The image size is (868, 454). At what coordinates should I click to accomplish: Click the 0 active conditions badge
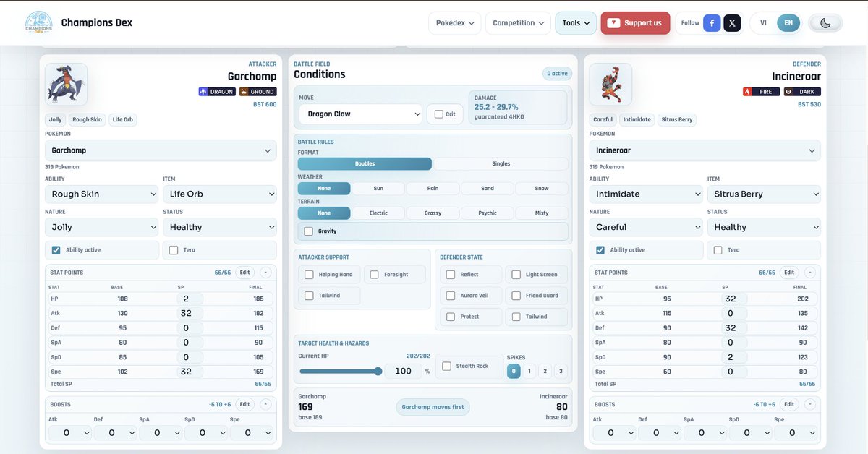tap(557, 74)
